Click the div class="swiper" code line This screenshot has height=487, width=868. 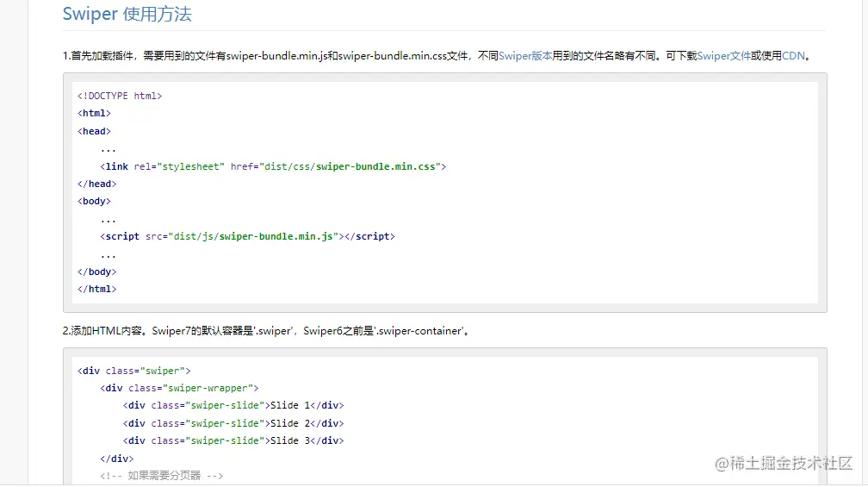click(134, 371)
